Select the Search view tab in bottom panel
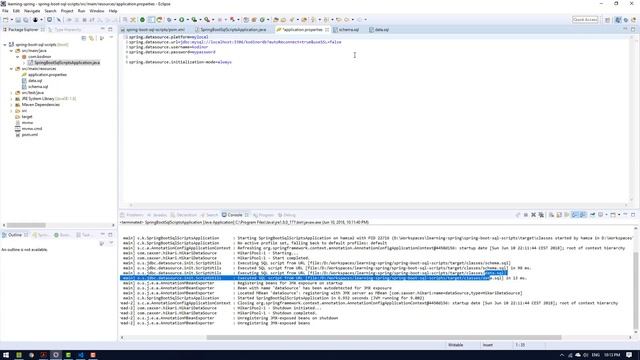This screenshot has height=360, width=640. (211, 215)
